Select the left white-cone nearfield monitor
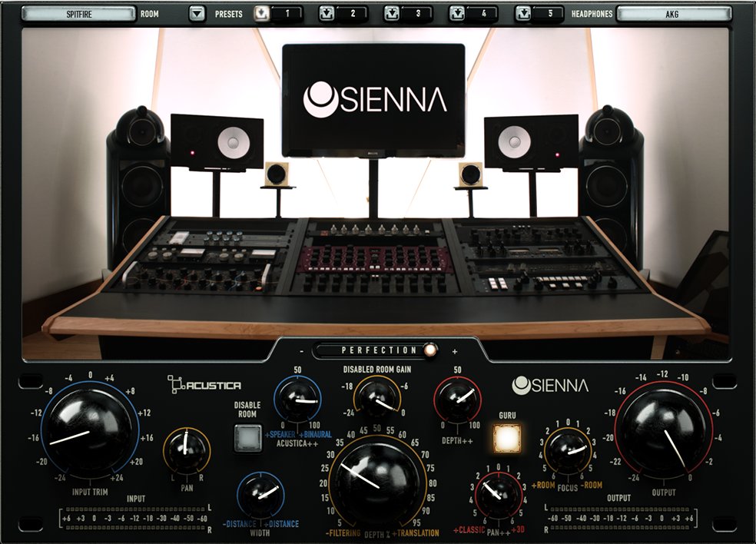 tap(217, 142)
